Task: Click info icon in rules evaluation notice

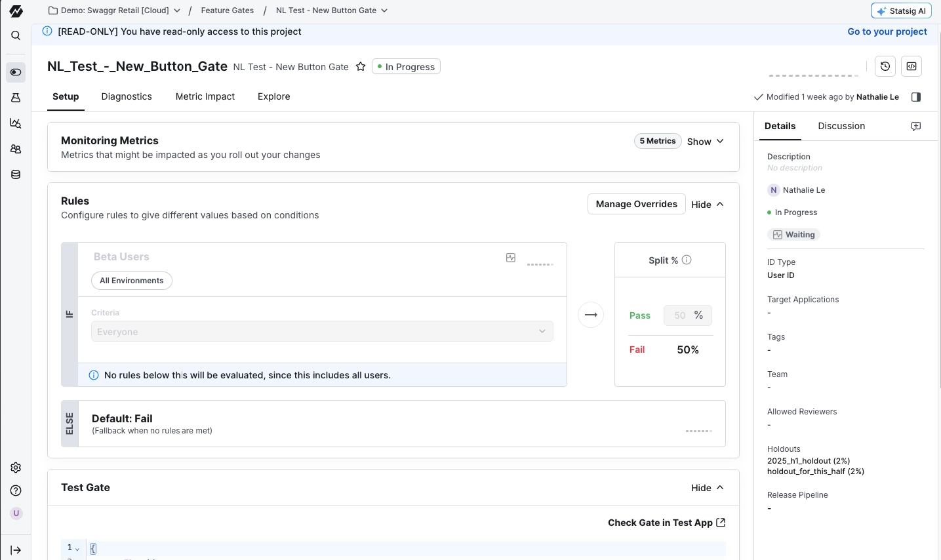Action: point(94,375)
